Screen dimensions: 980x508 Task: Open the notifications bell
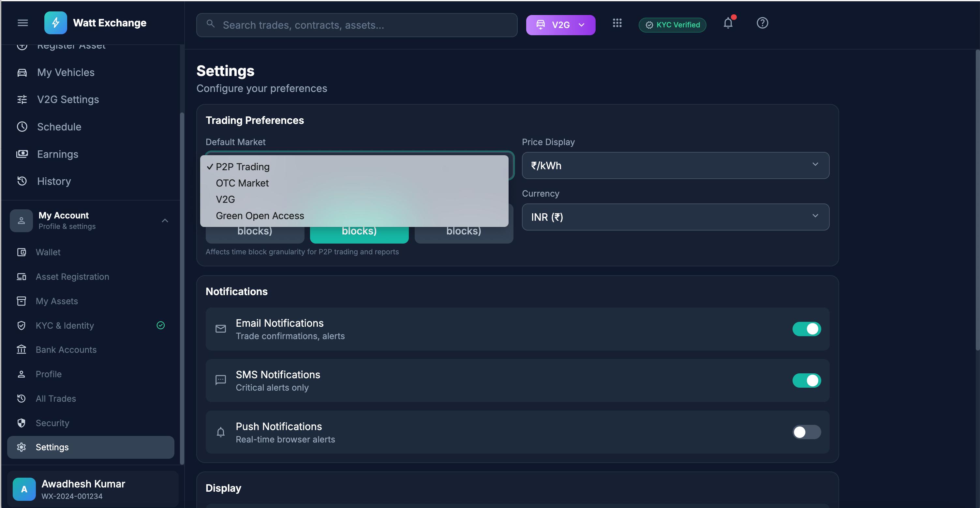pos(728,23)
